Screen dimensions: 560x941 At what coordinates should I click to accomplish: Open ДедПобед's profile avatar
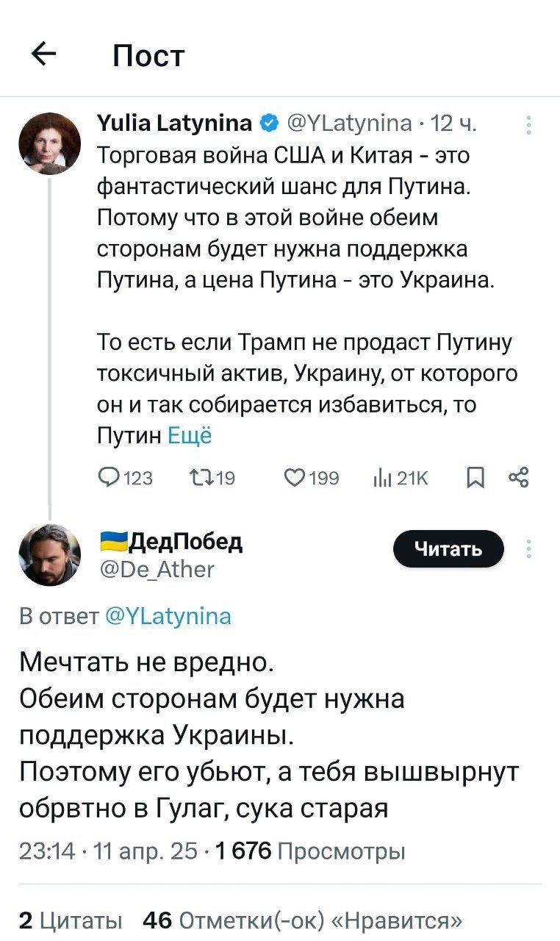pyautogui.click(x=50, y=554)
